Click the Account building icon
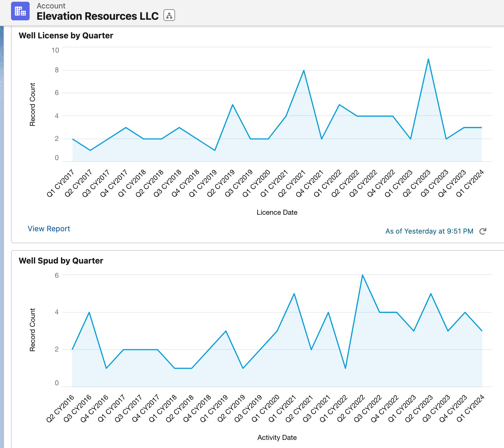Image resolution: width=504 pixels, height=448 pixels. click(20, 11)
